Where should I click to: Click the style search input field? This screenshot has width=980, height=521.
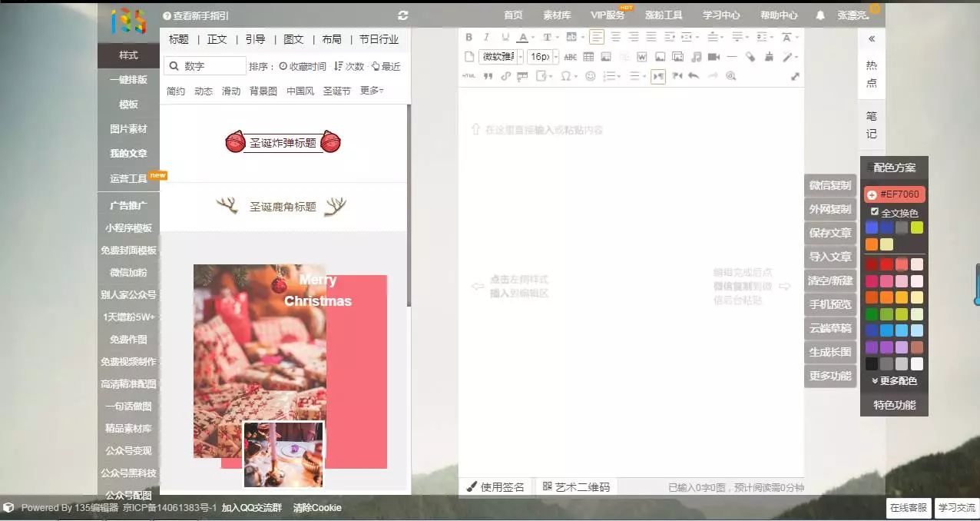pos(207,66)
